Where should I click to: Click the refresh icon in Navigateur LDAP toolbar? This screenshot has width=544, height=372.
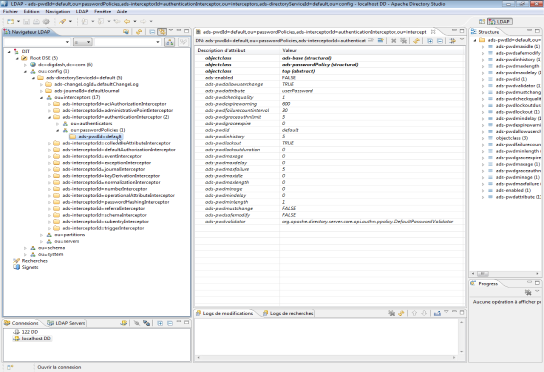[x=139, y=32]
